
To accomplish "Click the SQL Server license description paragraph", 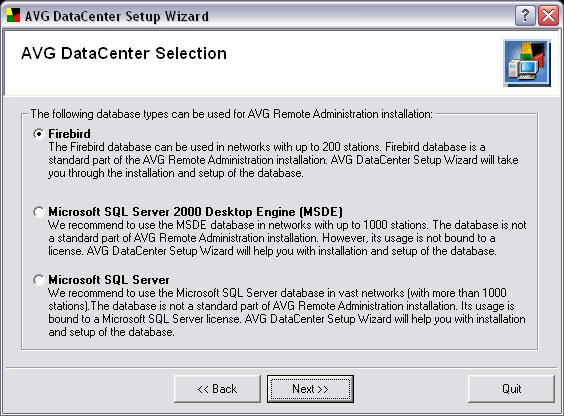I will 287,312.
